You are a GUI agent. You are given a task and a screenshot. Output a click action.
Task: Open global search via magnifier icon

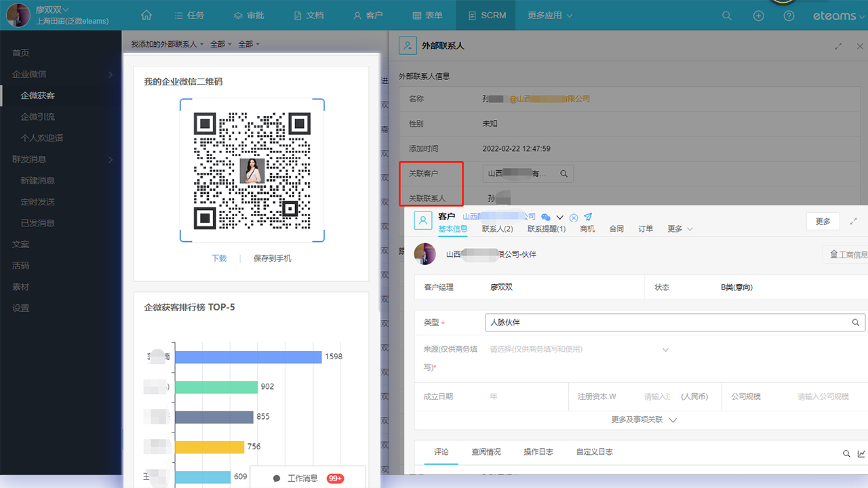[x=726, y=15]
